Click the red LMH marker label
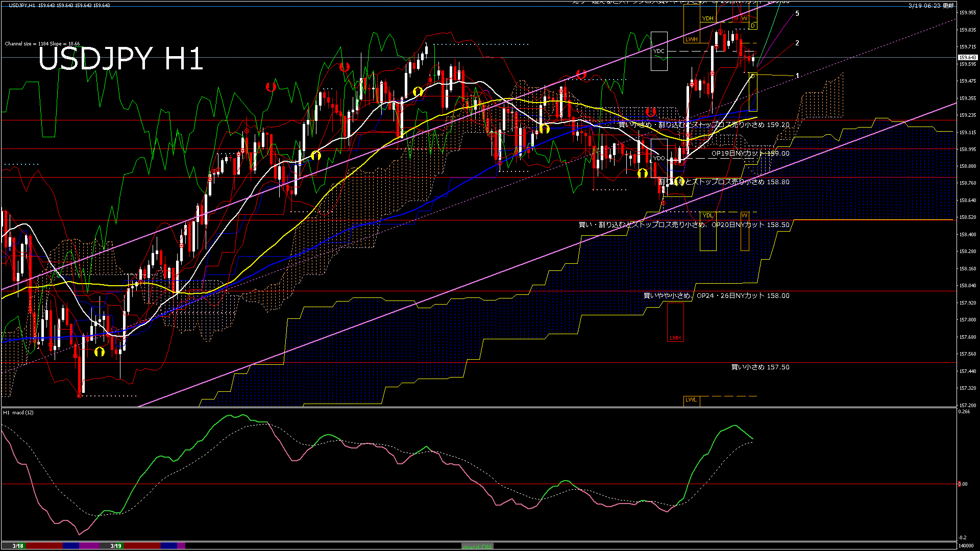 point(675,338)
